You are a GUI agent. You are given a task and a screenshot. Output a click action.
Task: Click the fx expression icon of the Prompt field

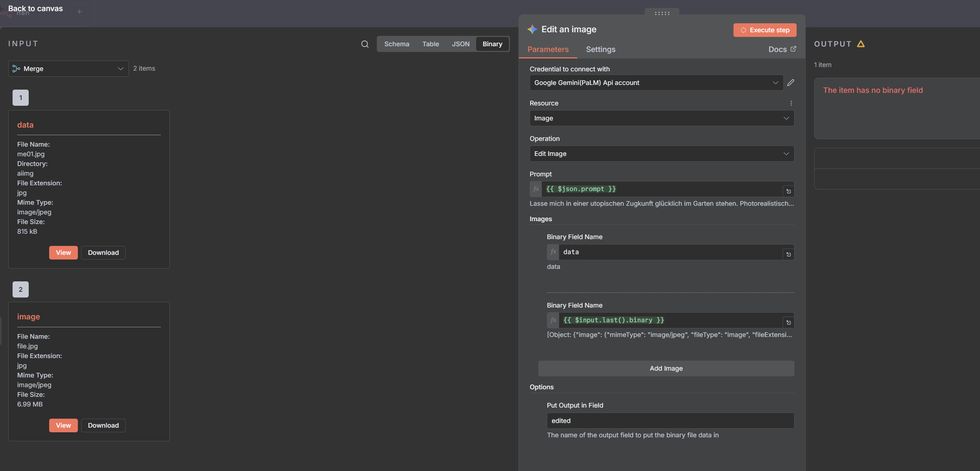point(536,189)
